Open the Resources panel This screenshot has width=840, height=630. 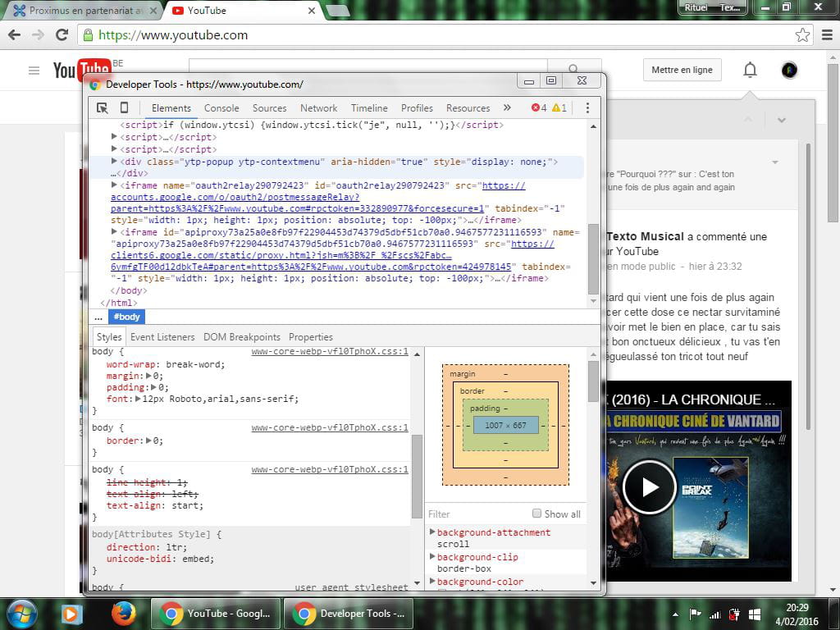click(x=468, y=108)
